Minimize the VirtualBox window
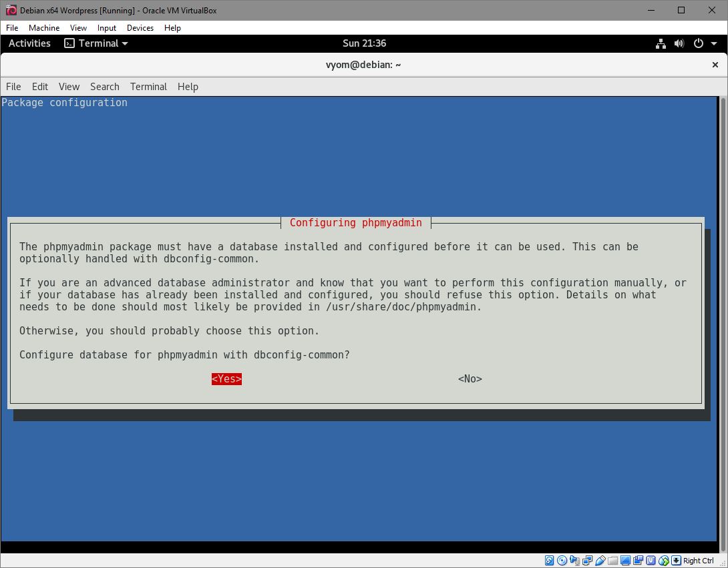 coord(651,10)
